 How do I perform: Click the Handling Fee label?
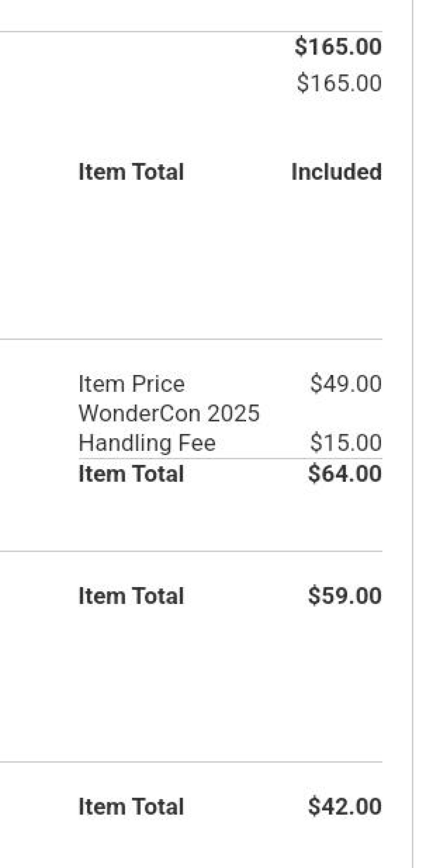[147, 442]
